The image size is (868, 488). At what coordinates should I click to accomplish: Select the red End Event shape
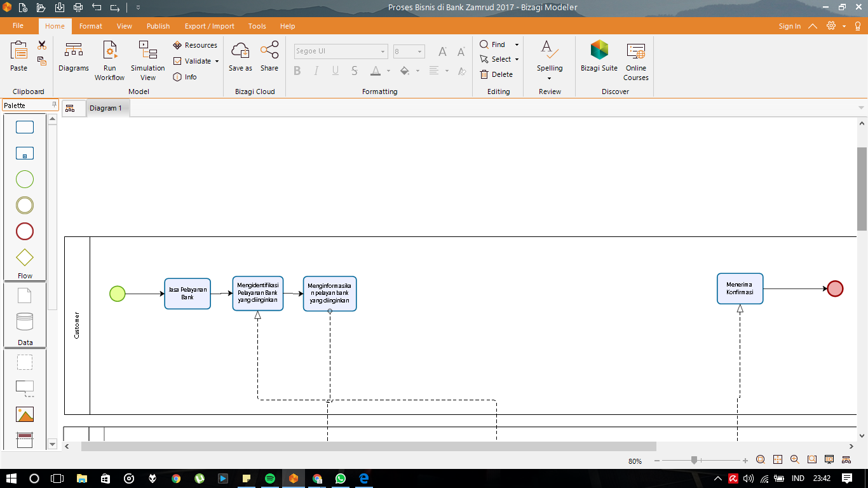click(24, 231)
